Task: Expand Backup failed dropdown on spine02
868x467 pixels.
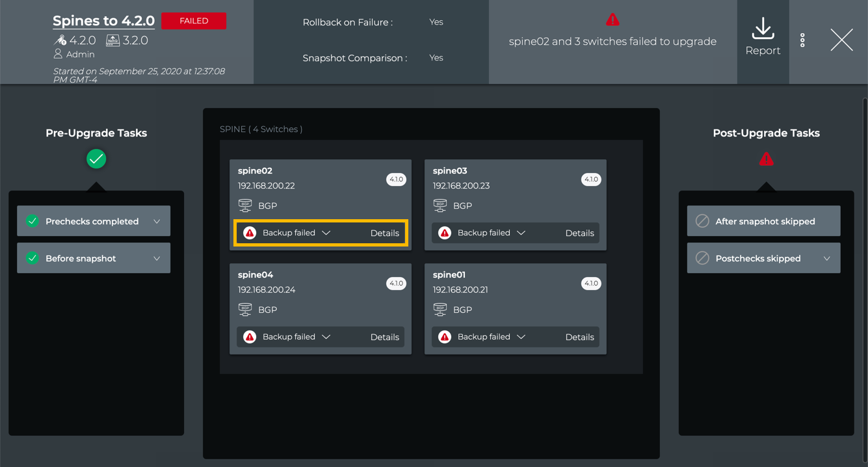Action: click(326, 233)
